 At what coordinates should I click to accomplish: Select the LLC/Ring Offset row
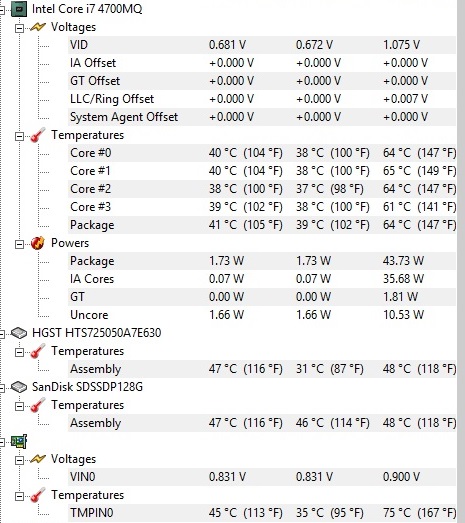262,99
